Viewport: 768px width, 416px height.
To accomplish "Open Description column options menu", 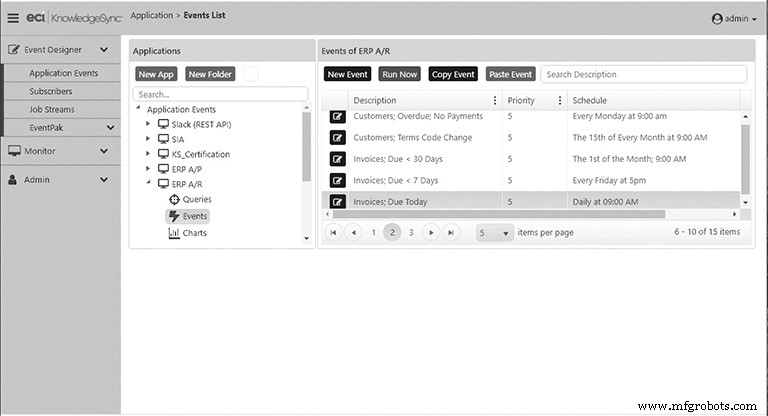I will pos(495,100).
